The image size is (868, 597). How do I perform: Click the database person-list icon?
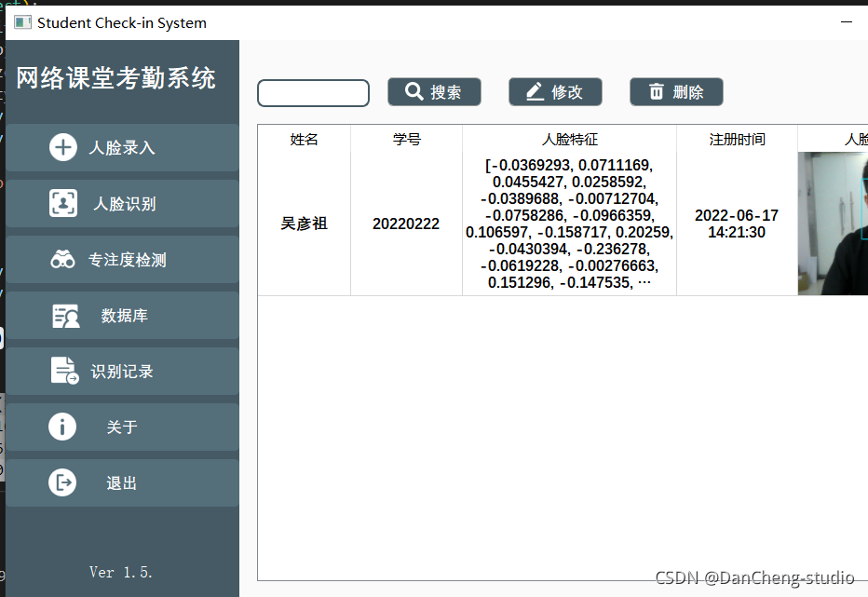pyautogui.click(x=65, y=316)
